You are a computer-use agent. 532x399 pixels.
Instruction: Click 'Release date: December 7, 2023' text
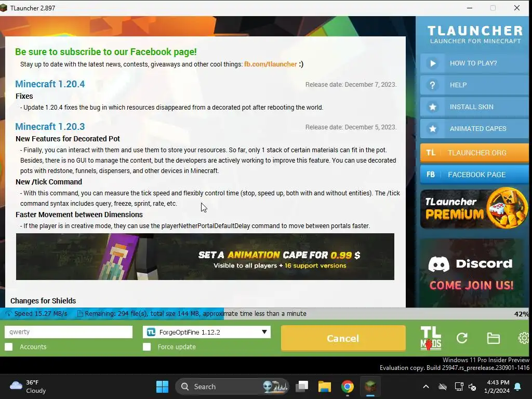tap(351, 85)
